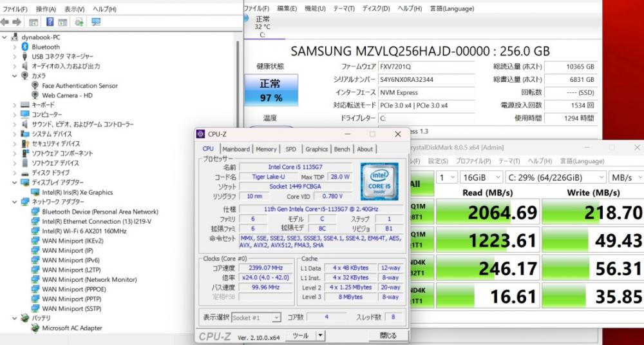644x345 pixels.
Task: Select the 正常 32 °C C: disk entry
Action: click(263, 26)
